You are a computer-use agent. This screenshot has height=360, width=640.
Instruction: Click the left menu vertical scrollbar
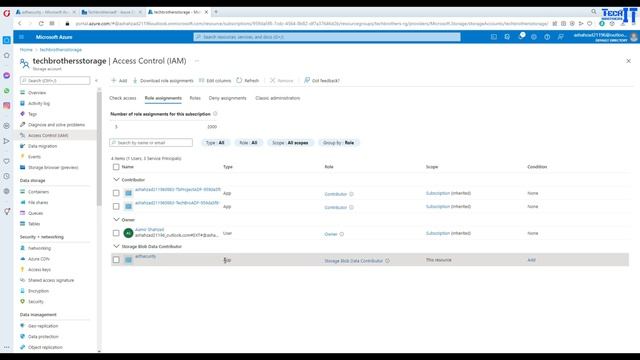(99, 149)
